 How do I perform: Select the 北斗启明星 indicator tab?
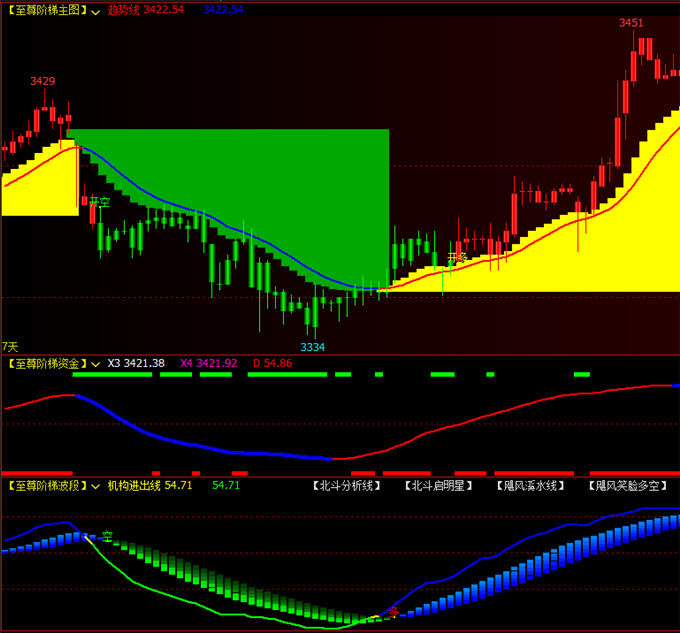pos(438,486)
